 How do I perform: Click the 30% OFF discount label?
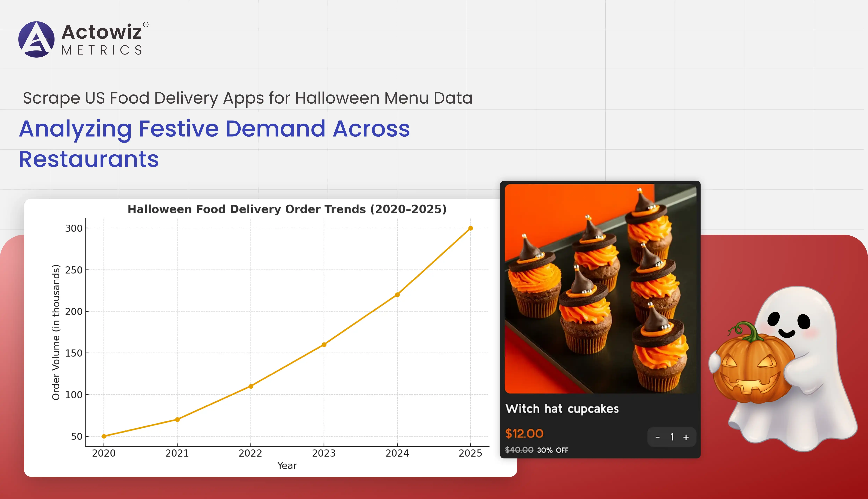click(x=552, y=450)
